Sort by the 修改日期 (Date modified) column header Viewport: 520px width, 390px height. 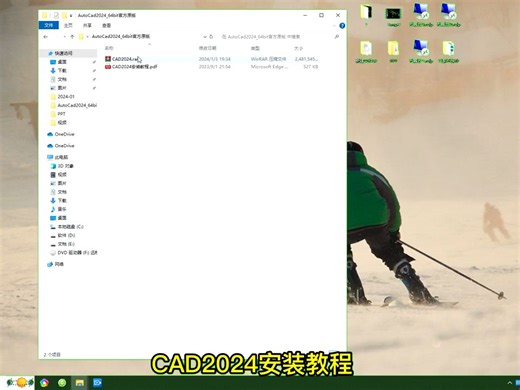coord(208,48)
